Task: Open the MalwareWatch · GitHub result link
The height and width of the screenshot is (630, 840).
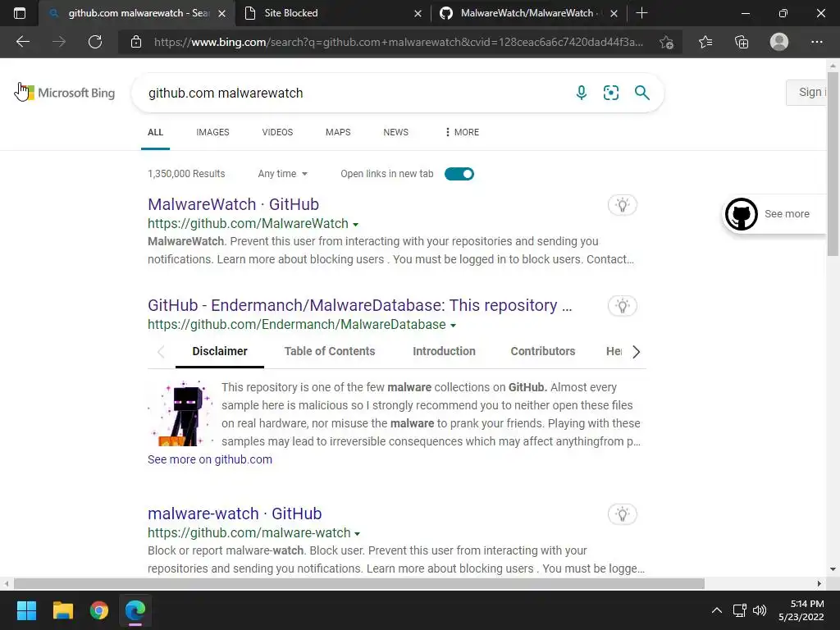Action: pos(234,204)
